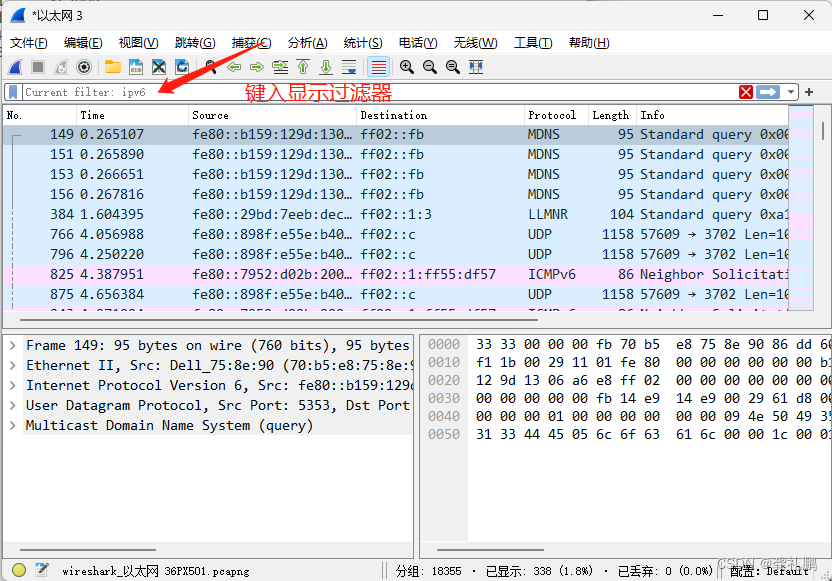Toggle auto-scroll during live capture

pos(349,67)
